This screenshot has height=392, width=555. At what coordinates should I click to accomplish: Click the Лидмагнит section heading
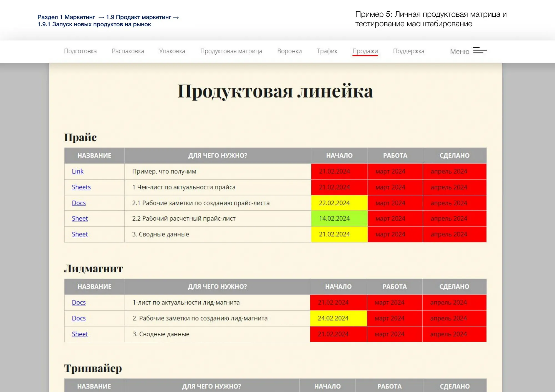point(94,269)
